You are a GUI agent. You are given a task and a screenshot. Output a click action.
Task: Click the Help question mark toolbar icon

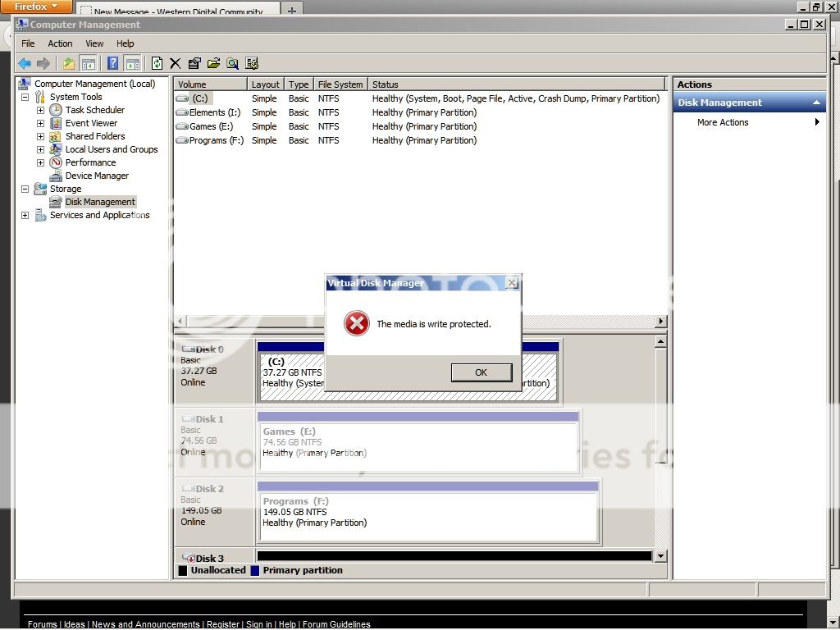[x=112, y=63]
